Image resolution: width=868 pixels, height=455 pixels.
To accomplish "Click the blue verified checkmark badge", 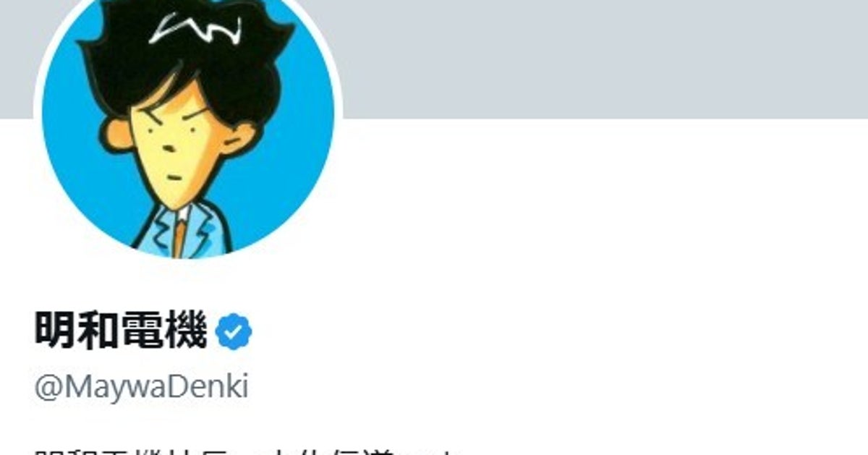I will (234, 332).
